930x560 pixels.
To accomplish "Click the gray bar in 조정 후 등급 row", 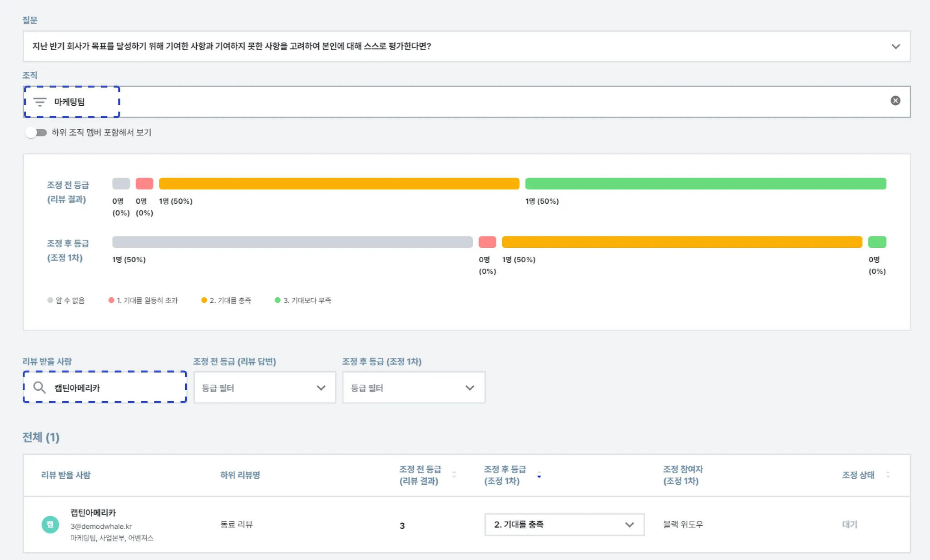I will [292, 242].
